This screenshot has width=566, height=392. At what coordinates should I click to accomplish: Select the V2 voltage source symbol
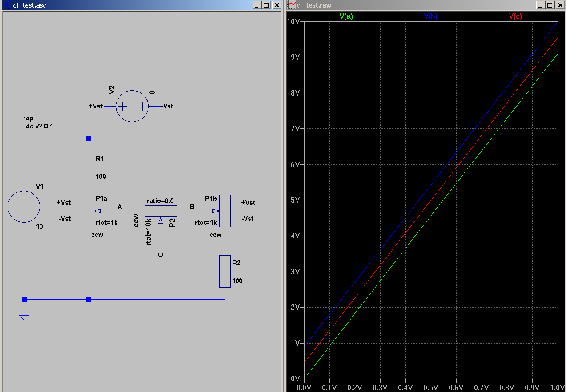coord(132,106)
